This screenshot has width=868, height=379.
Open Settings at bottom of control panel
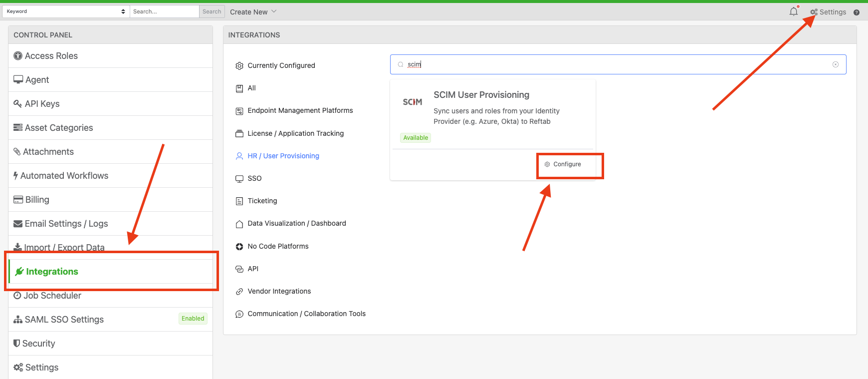point(110,368)
